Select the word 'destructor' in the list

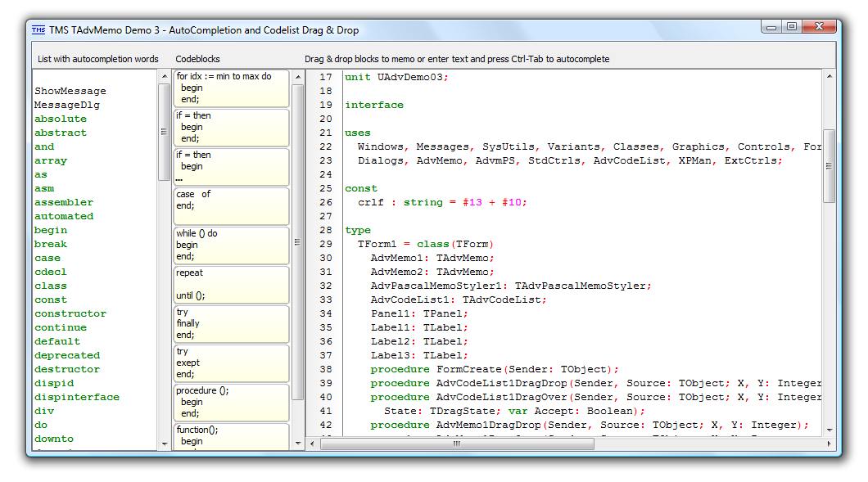click(67, 369)
